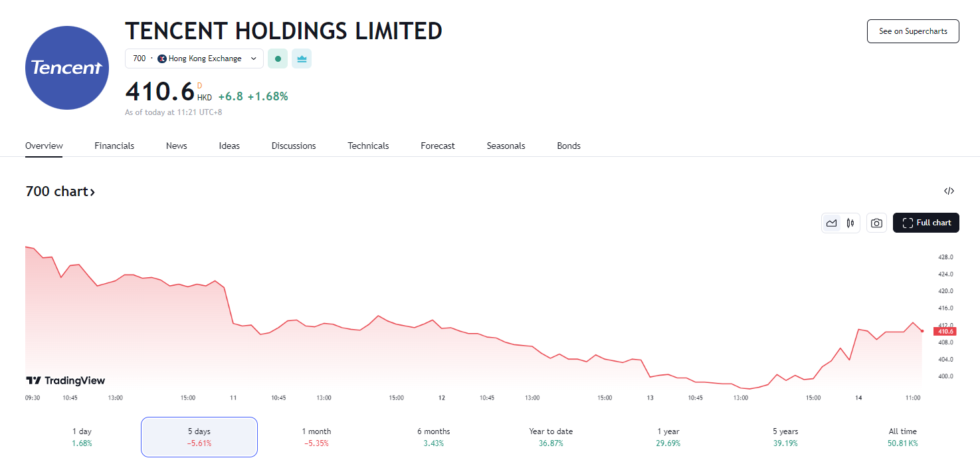The height and width of the screenshot is (468, 980).
Task: Select the All time range
Action: pyautogui.click(x=902, y=437)
